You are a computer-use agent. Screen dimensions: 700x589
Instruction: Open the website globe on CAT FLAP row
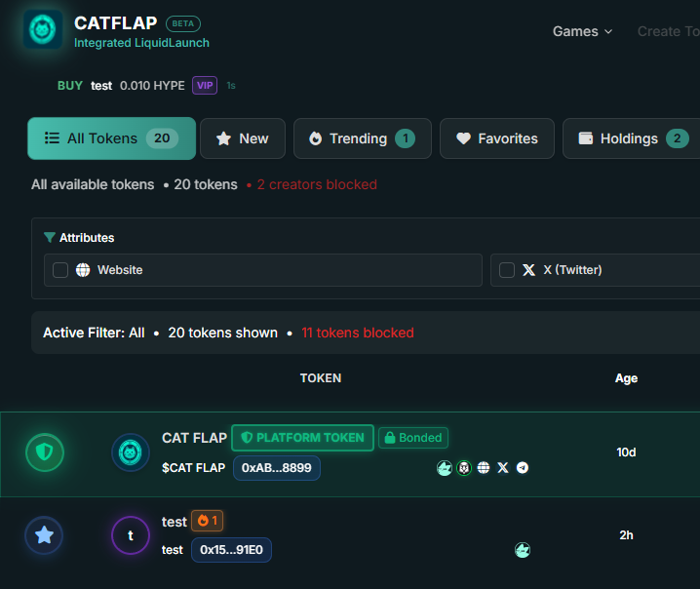pyautogui.click(x=484, y=468)
